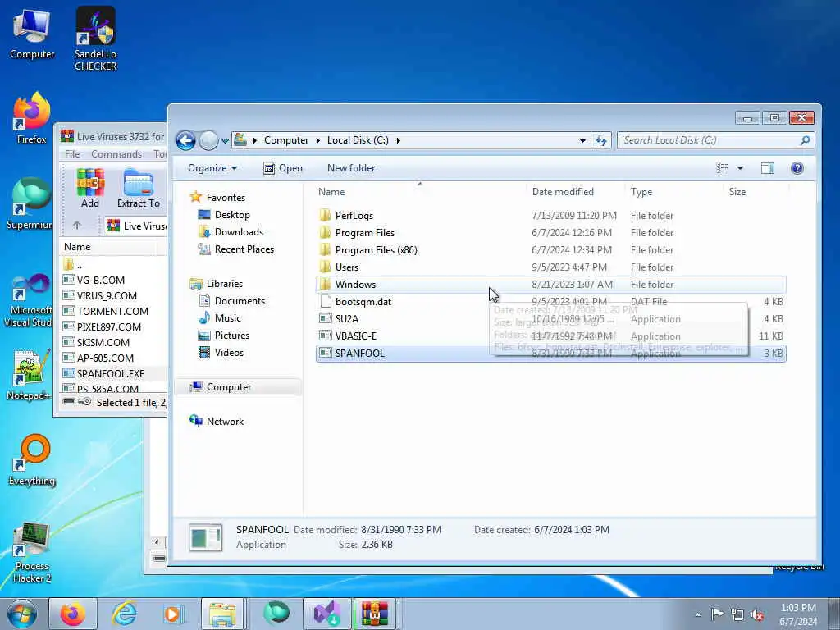This screenshot has width=840, height=630.
Task: Expand the arrow after Computer in breadcrumb
Action: (x=317, y=140)
